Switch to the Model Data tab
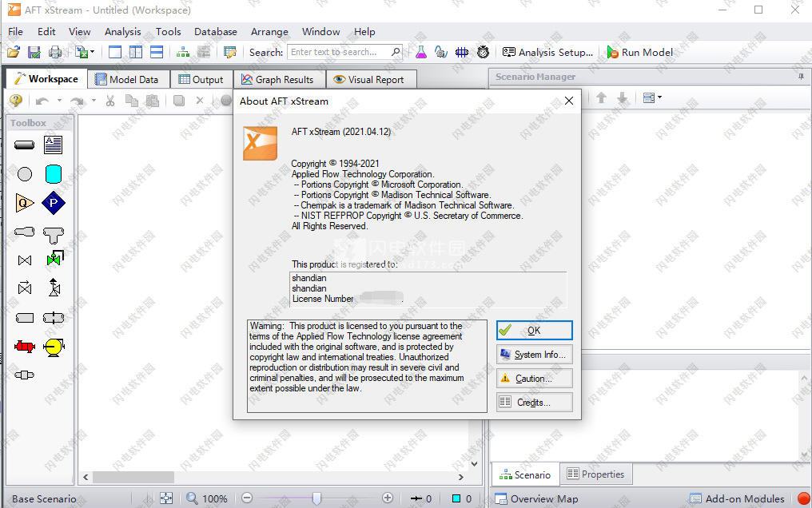This screenshot has width=812, height=508. 128,80
